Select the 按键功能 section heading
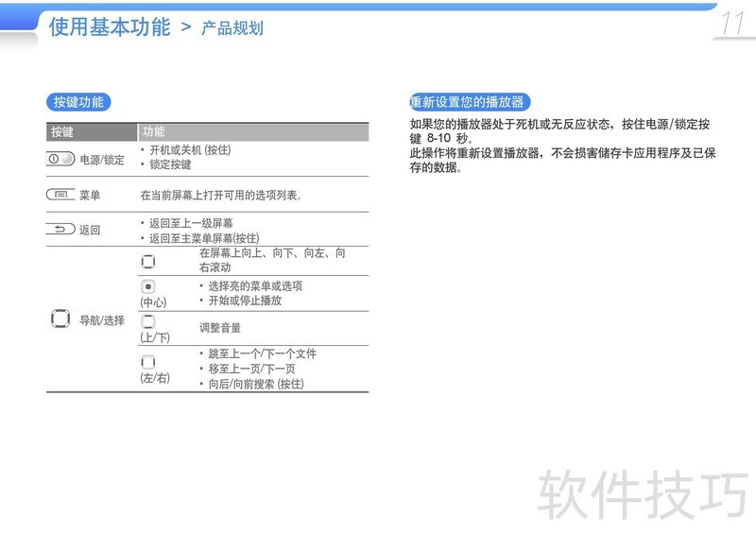This screenshot has width=756, height=551. pyautogui.click(x=78, y=102)
